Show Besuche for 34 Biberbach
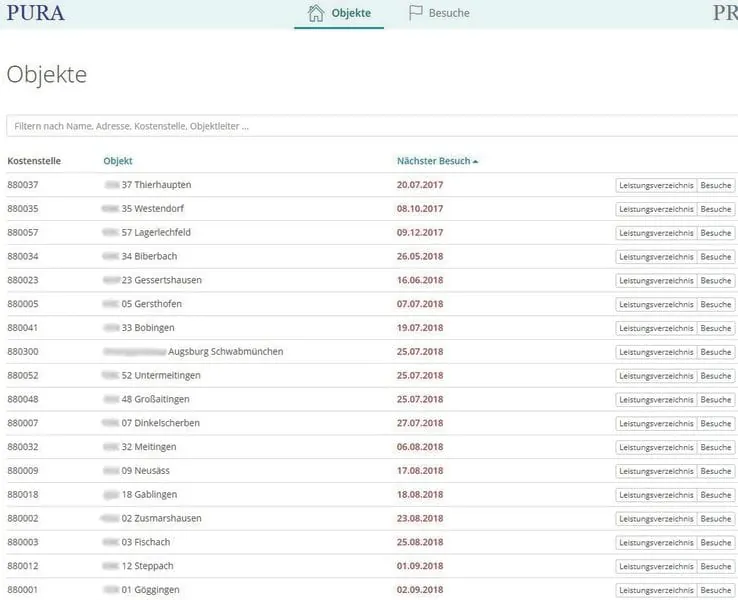This screenshot has width=738, height=600. point(716,257)
